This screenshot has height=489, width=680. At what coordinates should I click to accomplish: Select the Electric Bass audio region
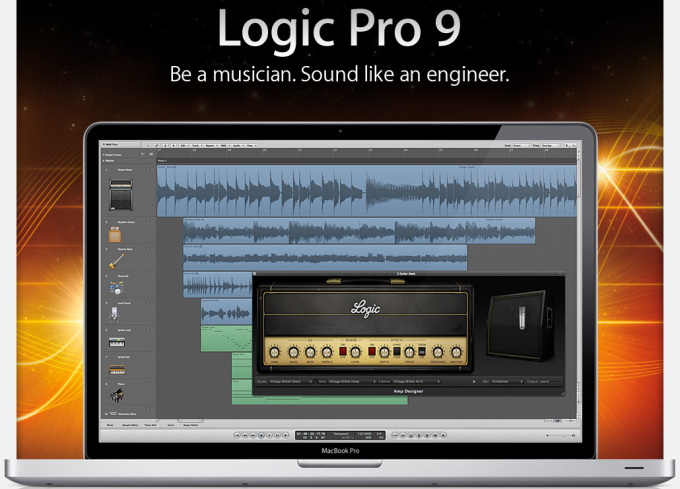[x=325, y=258]
